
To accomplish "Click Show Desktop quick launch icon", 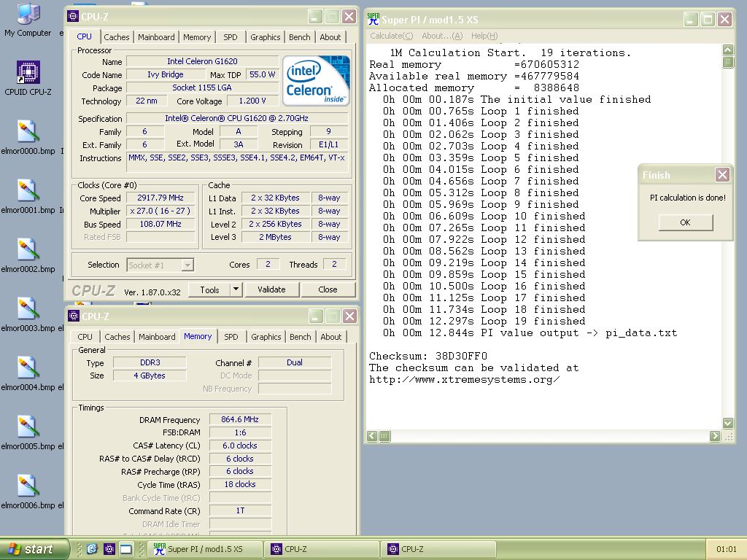I will click(125, 549).
